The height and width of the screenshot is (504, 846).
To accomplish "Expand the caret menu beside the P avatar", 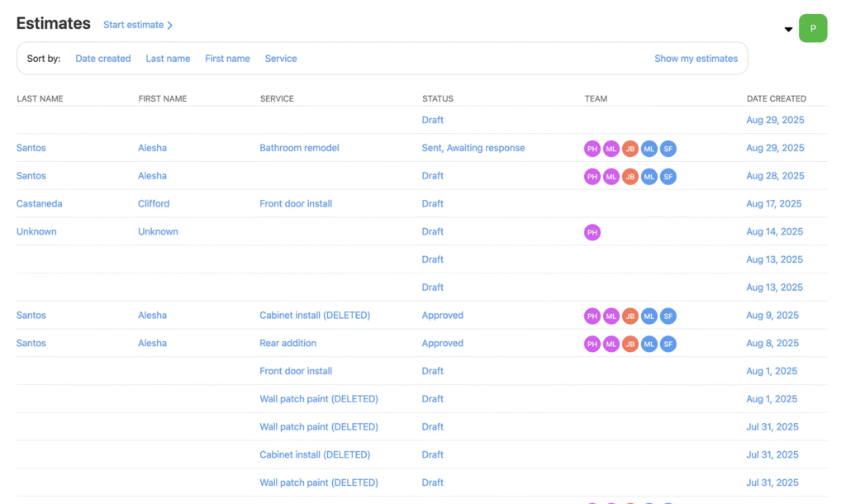I will pyautogui.click(x=788, y=30).
